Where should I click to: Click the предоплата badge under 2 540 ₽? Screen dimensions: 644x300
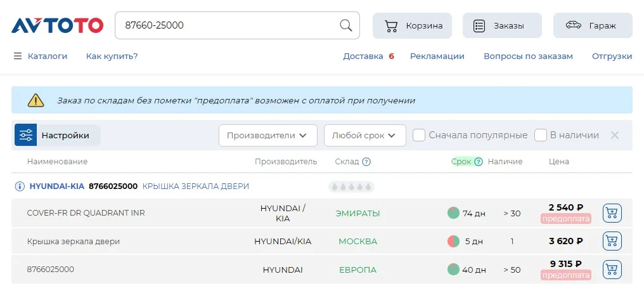(565, 219)
